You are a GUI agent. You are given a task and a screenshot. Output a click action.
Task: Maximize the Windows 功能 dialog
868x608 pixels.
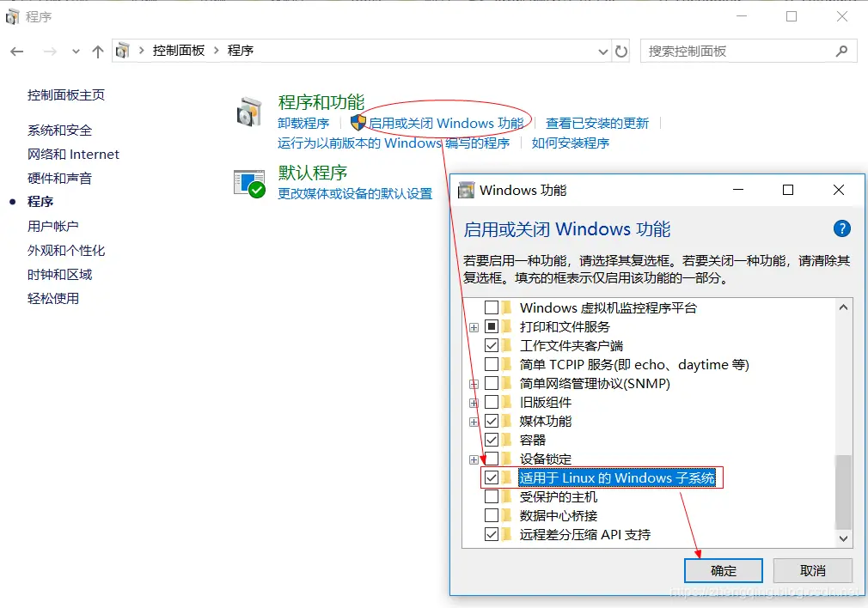click(788, 190)
